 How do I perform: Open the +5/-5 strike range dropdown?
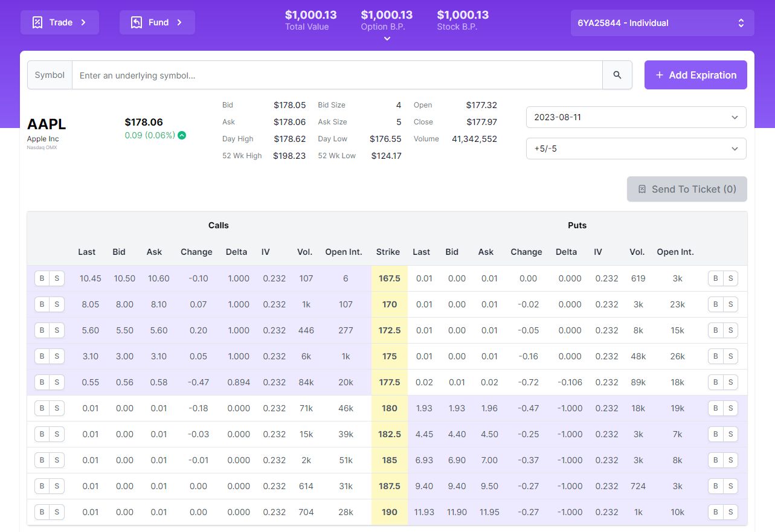[x=635, y=149]
